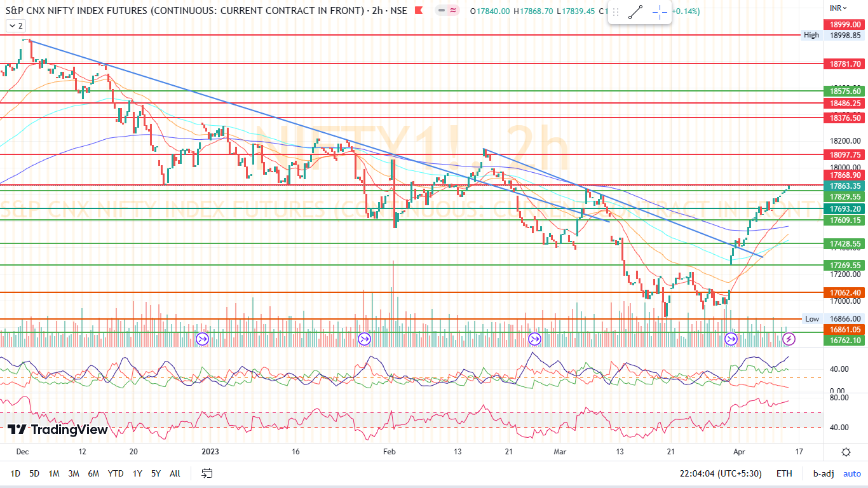Click the Low 16866.00 marker label

click(833, 318)
